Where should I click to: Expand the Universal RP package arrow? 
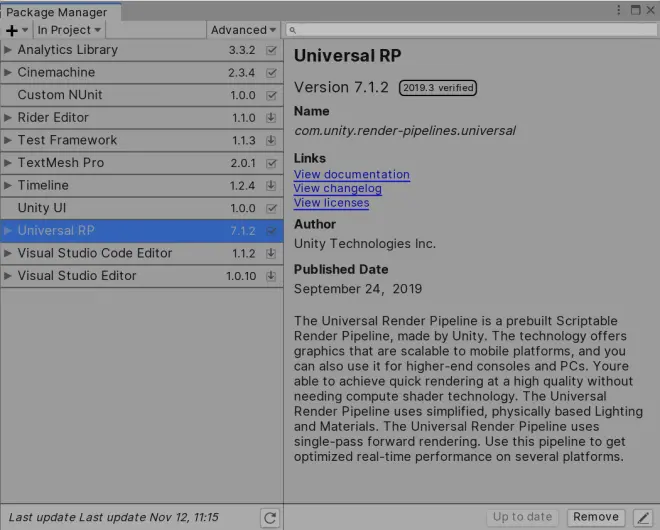(x=8, y=231)
